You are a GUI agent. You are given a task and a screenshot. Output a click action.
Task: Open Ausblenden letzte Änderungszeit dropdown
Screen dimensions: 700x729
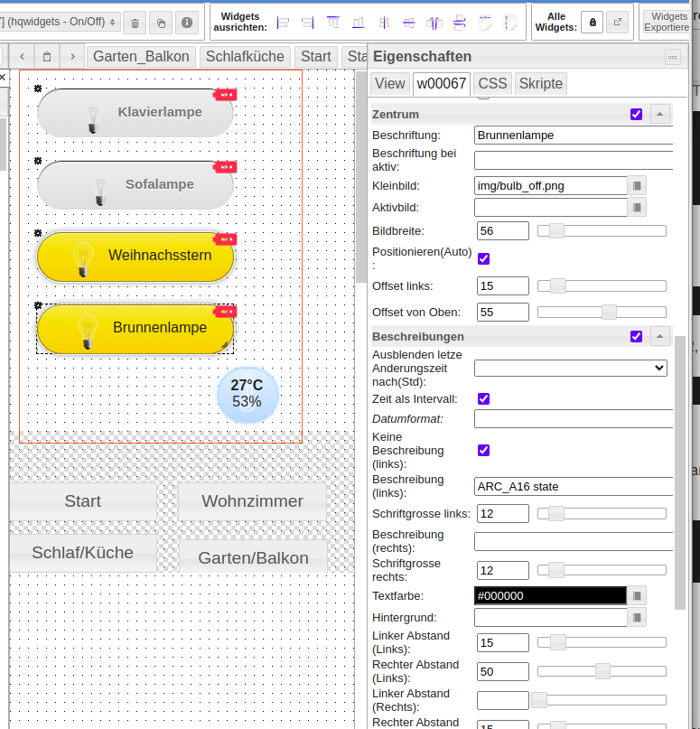(x=571, y=369)
